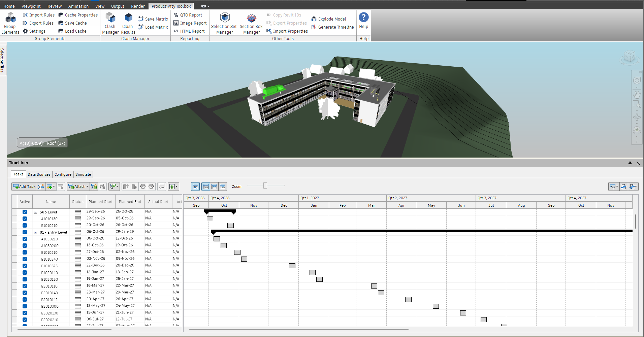Click the Show Gantt Chart display icon
This screenshot has height=337, width=644.
point(195,187)
